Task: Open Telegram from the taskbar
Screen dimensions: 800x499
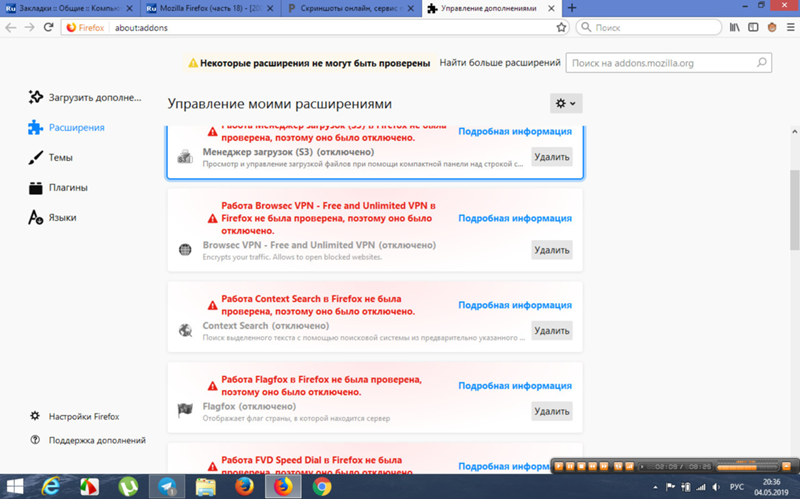Action: pos(166,486)
